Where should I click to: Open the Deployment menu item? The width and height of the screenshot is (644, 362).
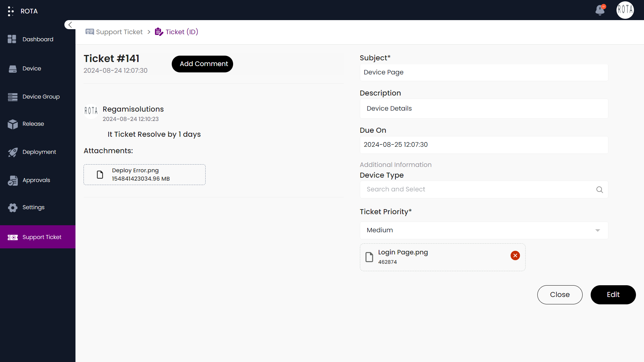pyautogui.click(x=38, y=152)
